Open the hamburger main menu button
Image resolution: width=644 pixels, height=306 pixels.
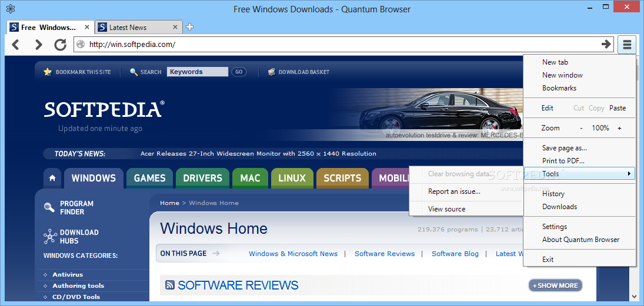coord(627,44)
